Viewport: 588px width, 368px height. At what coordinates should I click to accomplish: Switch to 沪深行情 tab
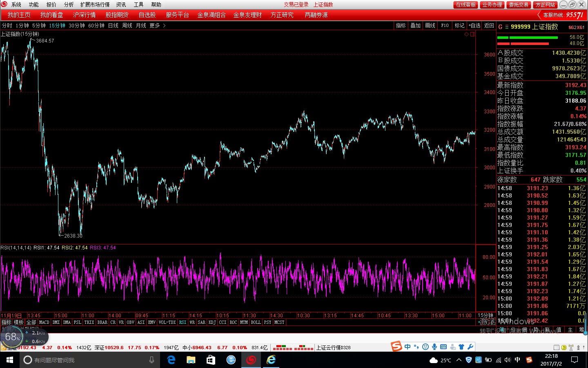click(85, 15)
